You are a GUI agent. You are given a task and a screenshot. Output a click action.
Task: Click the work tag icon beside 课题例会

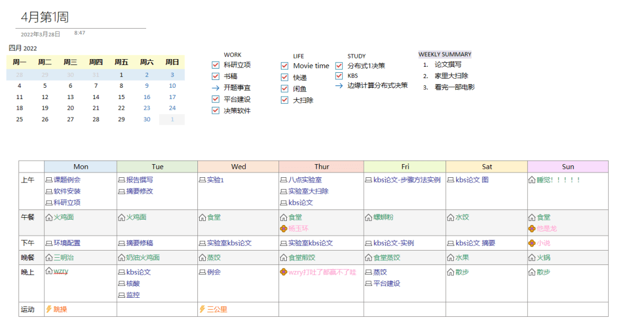point(49,180)
